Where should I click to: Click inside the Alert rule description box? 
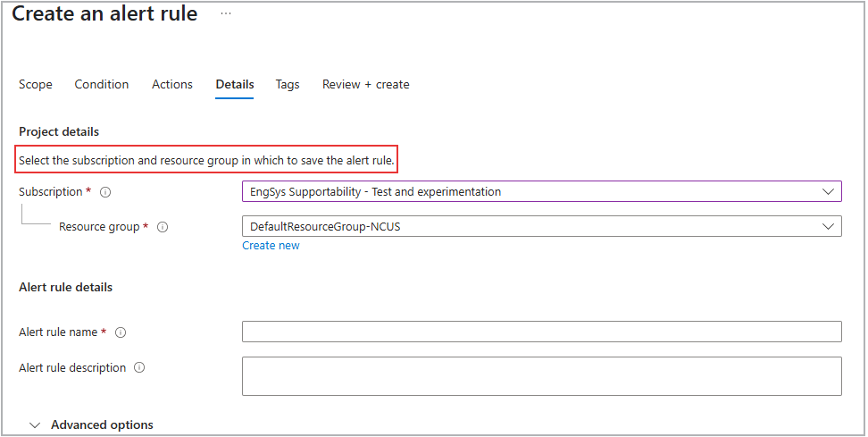pos(541,375)
